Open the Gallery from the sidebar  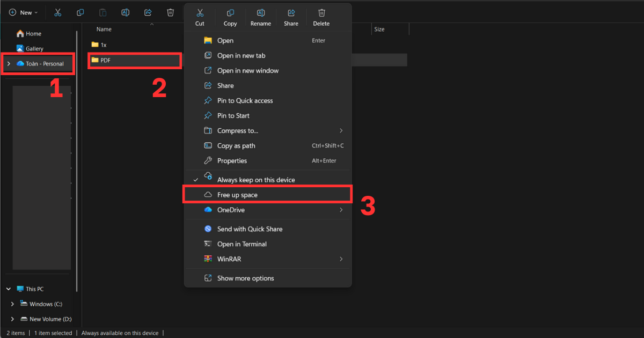point(34,48)
